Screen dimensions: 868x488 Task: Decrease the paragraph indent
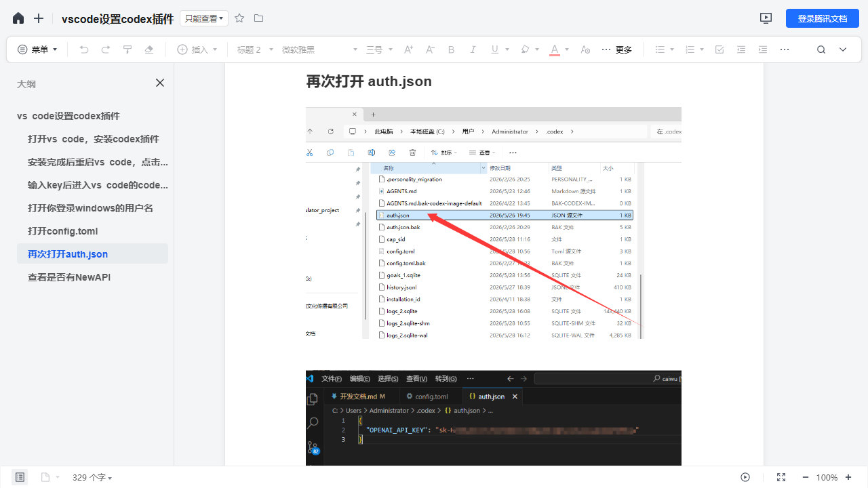point(741,49)
